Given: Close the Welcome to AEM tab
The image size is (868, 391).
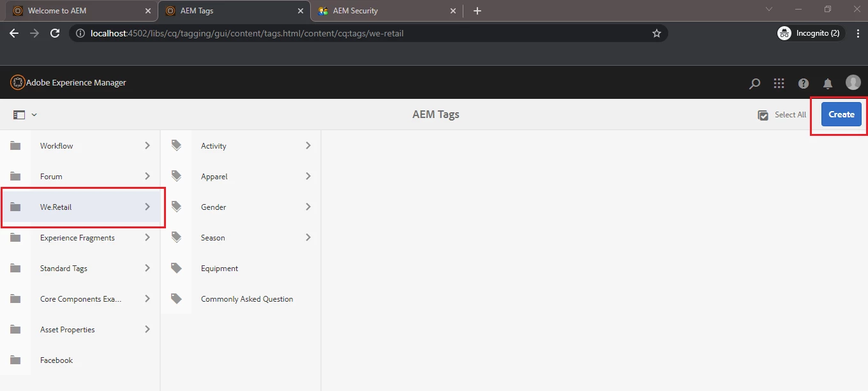Looking at the screenshot, I should [x=148, y=11].
